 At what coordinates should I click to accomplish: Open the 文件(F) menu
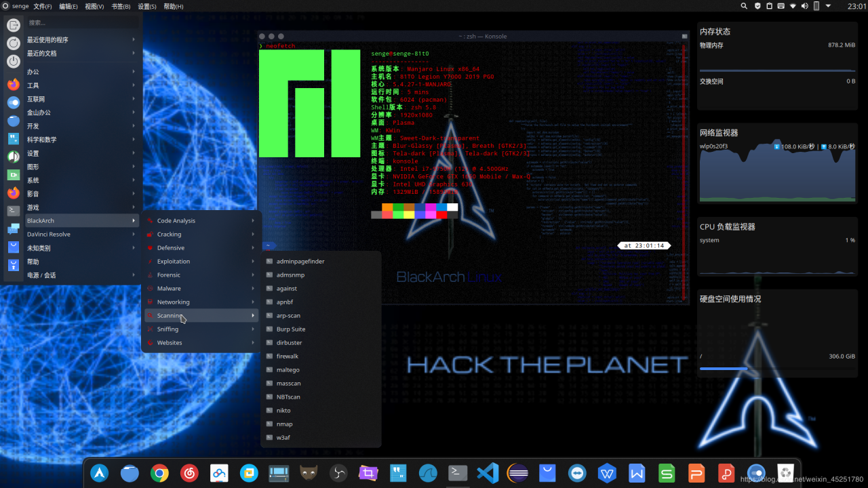click(x=43, y=6)
